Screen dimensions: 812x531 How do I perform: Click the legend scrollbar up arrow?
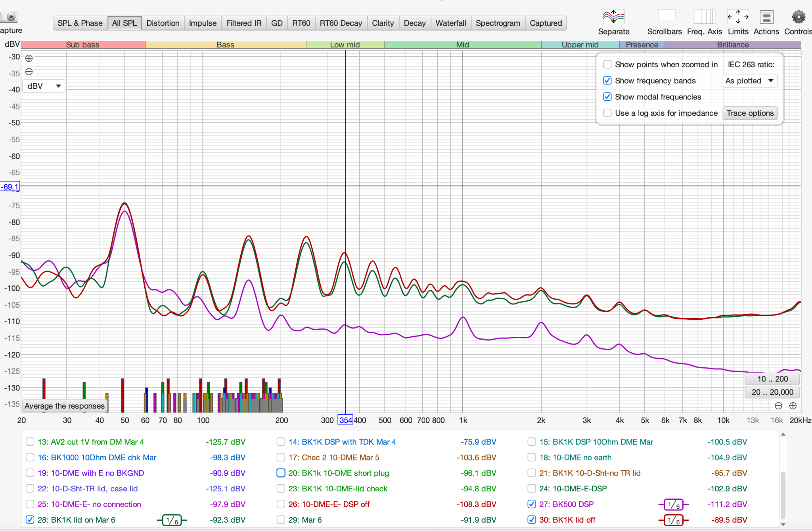783,435
